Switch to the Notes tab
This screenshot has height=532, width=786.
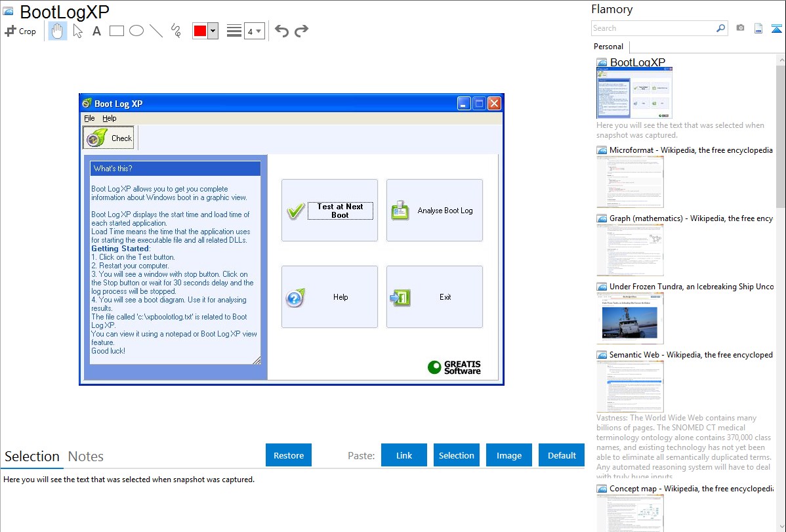coord(86,457)
